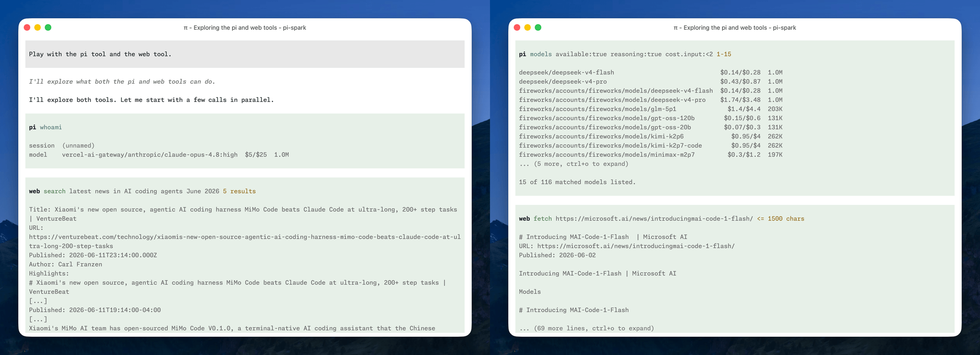Click '15 of 116 matched models listed.'
Viewport: 980px width, 355px height.
(577, 182)
